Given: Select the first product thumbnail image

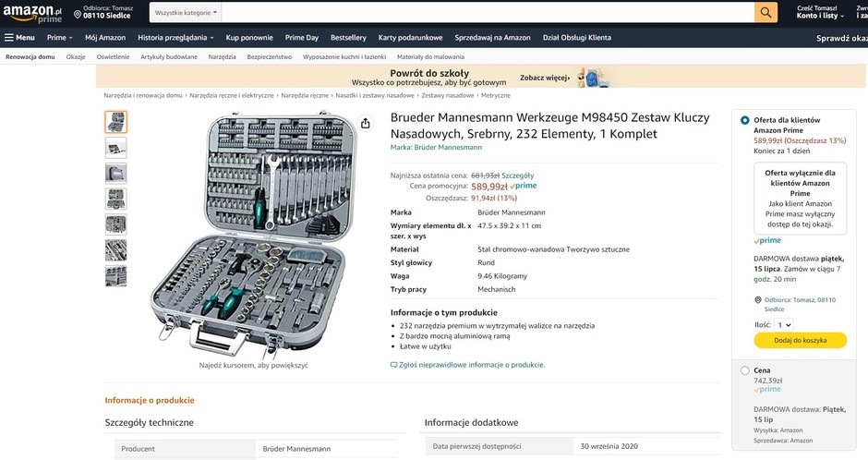Looking at the screenshot, I should [115, 122].
